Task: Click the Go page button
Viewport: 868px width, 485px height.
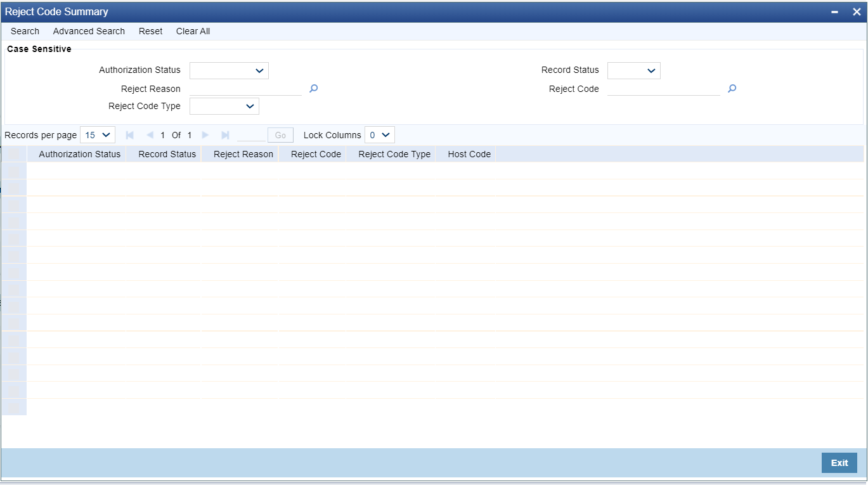Action: pyautogui.click(x=280, y=135)
